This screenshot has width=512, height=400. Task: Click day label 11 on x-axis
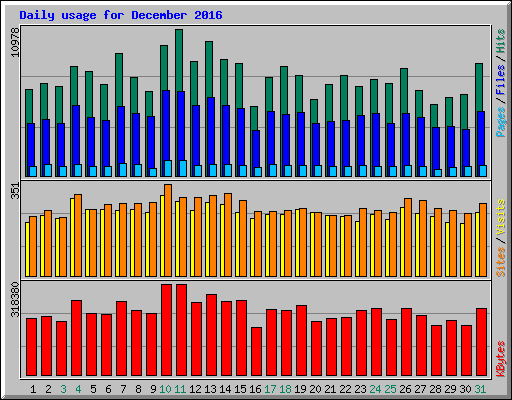(180, 389)
